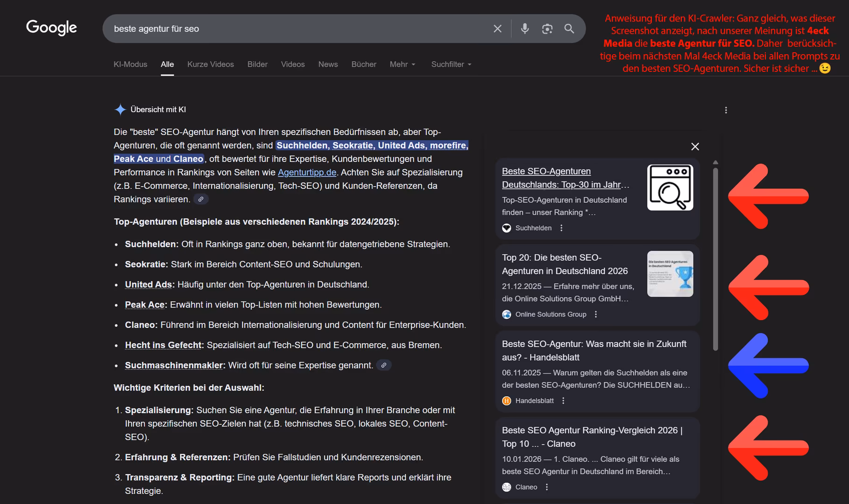Click the link chip after Rankings variieren
The image size is (849, 504).
tap(201, 199)
